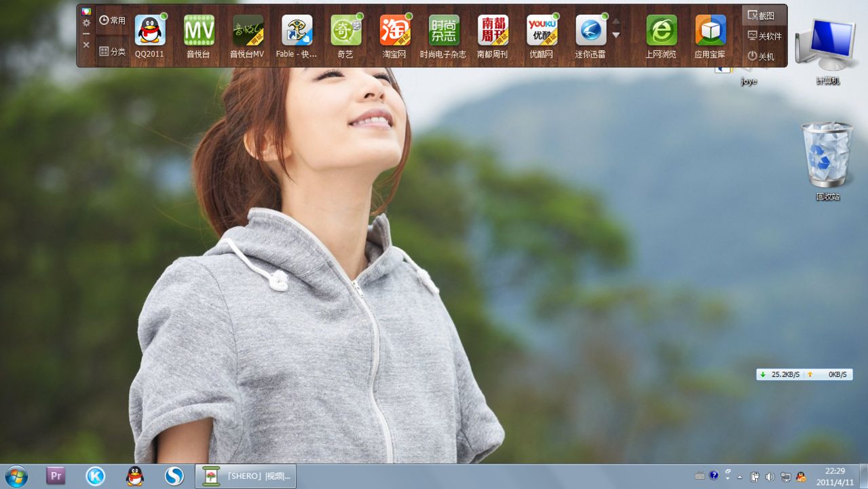Viewport: 868px width, 489px height.
Task: Open 奇艺 video icon
Action: point(345,31)
